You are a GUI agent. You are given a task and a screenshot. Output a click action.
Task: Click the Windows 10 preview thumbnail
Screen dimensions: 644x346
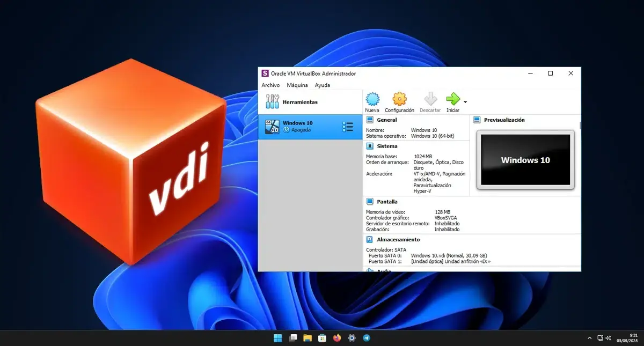pyautogui.click(x=524, y=160)
